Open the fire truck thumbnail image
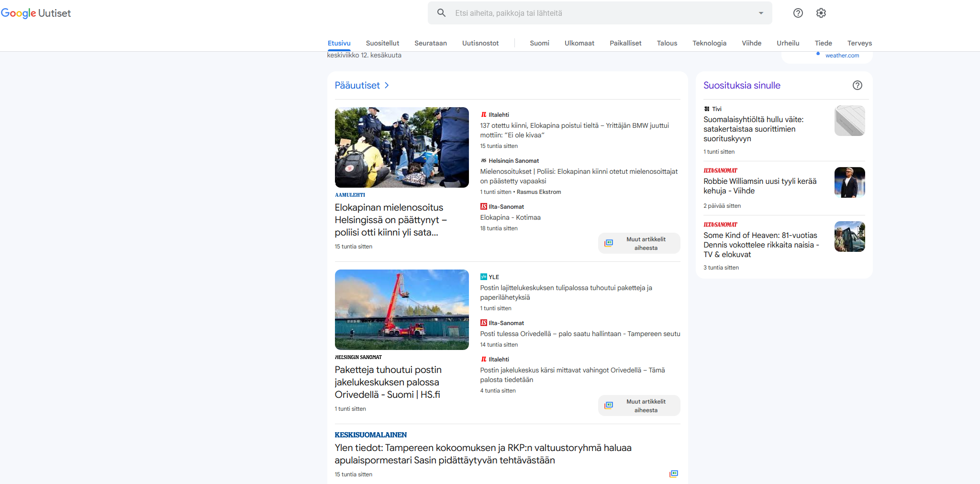This screenshot has height=484, width=980. coord(402,310)
